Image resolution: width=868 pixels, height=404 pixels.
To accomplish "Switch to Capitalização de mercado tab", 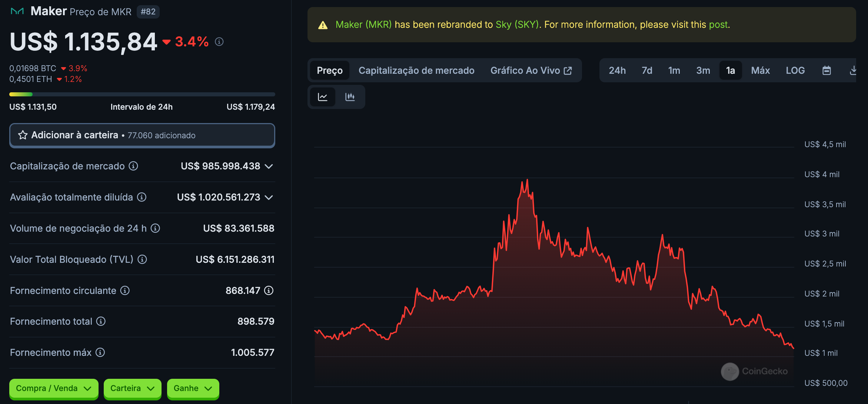I will pyautogui.click(x=416, y=70).
